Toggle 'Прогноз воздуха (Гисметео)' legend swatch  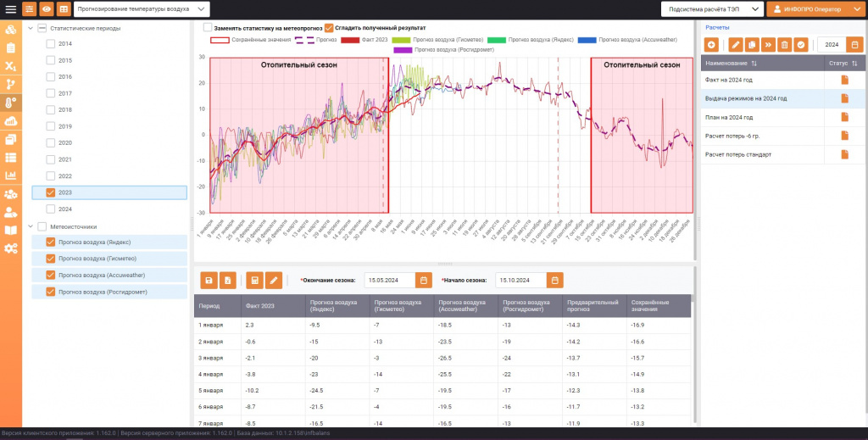(x=401, y=40)
